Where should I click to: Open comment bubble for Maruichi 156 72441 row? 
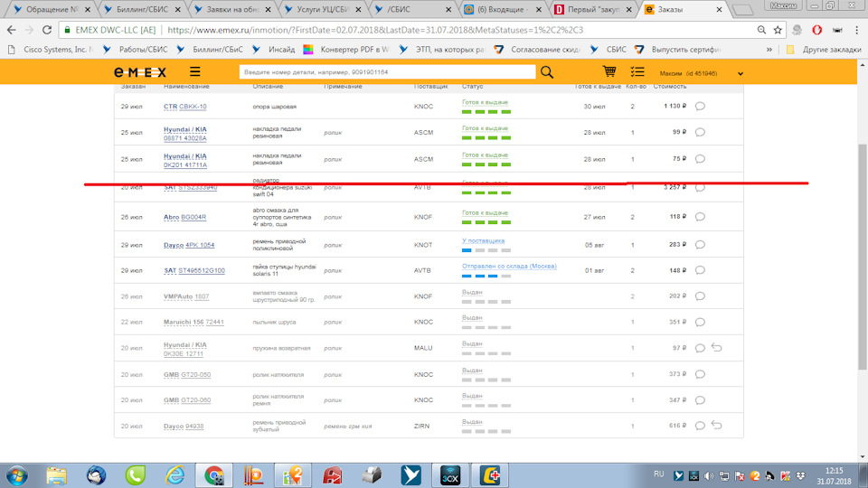tap(700, 322)
